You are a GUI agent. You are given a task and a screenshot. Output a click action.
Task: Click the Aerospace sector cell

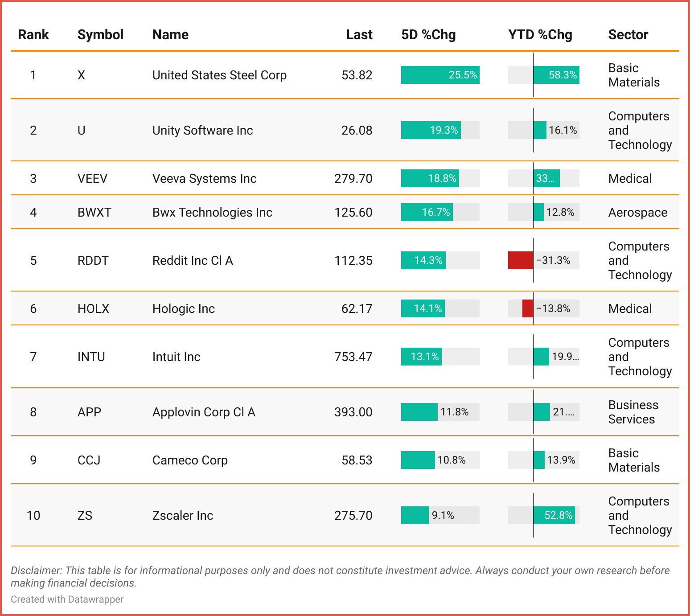click(638, 213)
